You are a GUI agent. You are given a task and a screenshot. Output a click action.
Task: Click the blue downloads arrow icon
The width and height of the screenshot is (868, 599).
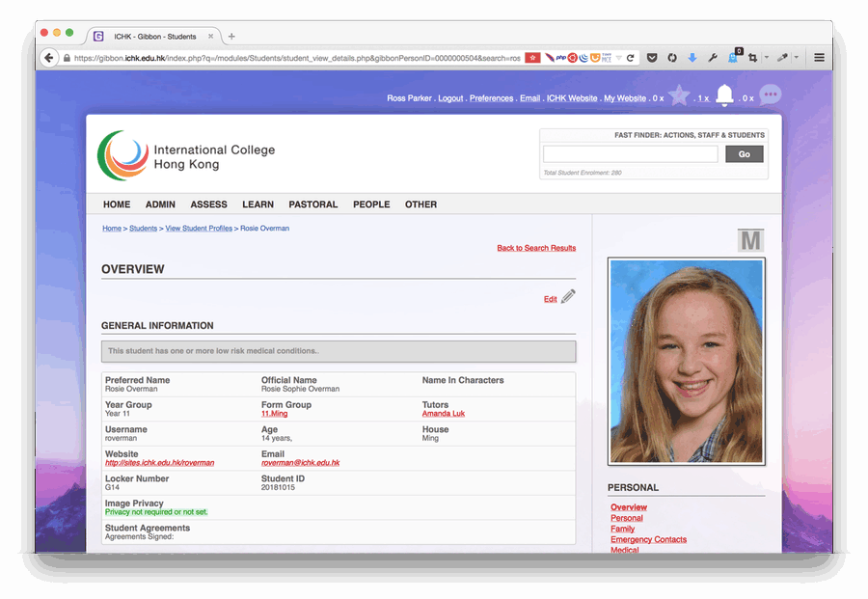[x=692, y=58]
